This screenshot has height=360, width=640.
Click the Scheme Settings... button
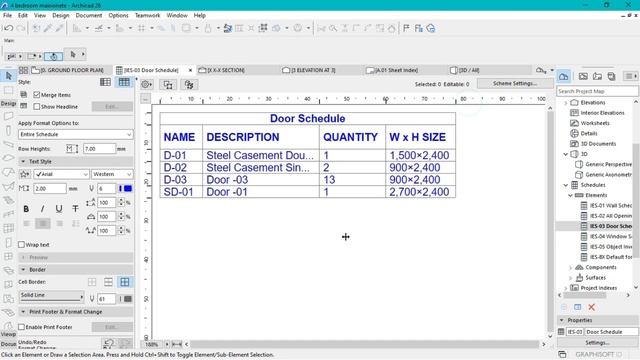515,83
